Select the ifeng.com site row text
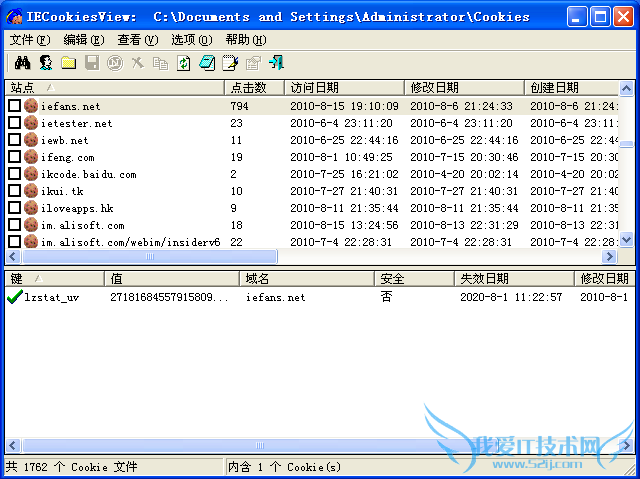 click(67, 157)
